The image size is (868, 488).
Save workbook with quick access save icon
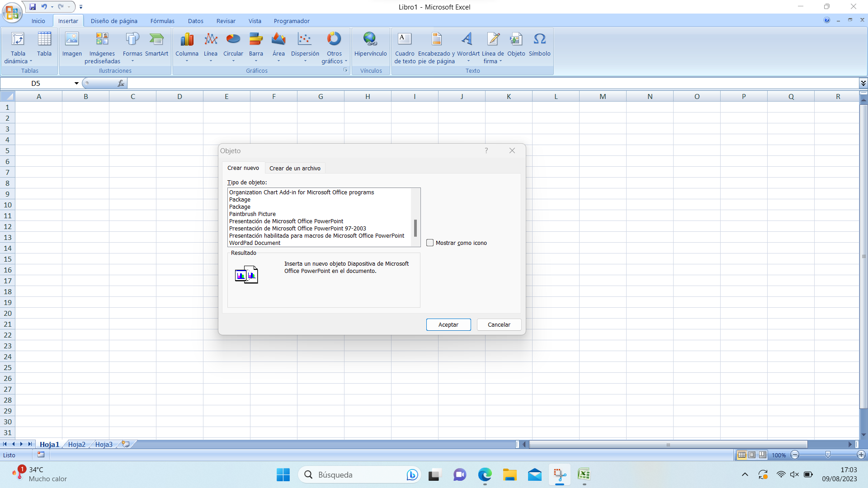pos(33,7)
